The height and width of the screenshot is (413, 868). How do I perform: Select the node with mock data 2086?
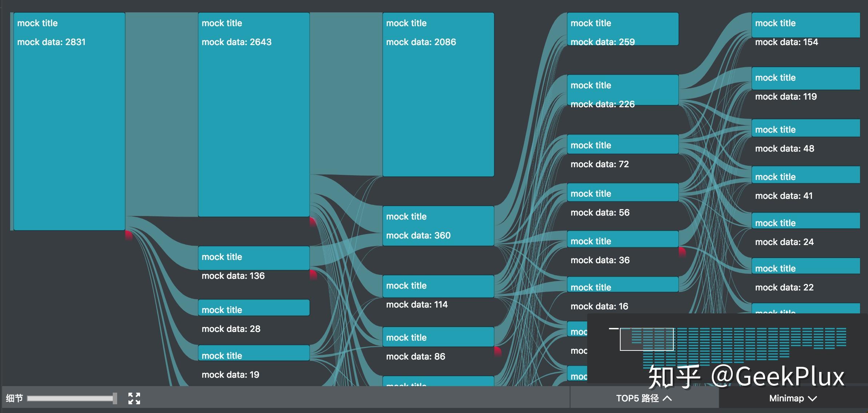438,95
